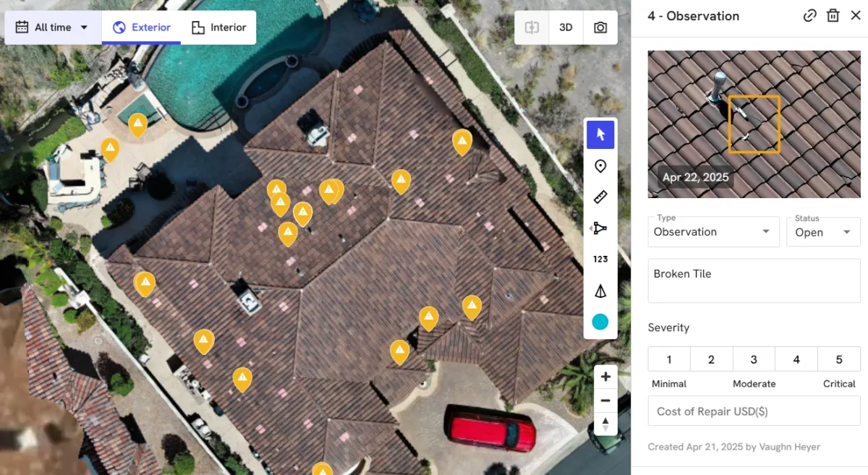Open the All time date dropdown
Viewport: 868px width, 475px height.
click(53, 27)
